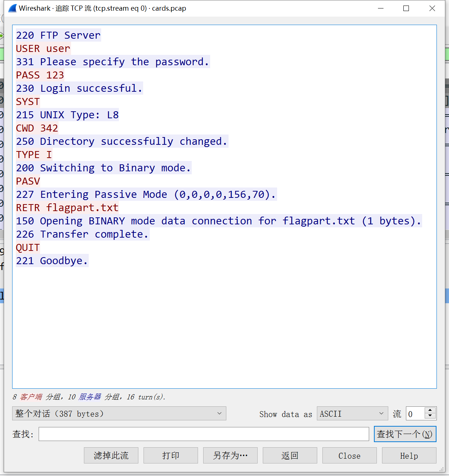Click the "150 Opening BINARY mode data connection" line
Viewport: 449px width, 476px height.
point(219,221)
